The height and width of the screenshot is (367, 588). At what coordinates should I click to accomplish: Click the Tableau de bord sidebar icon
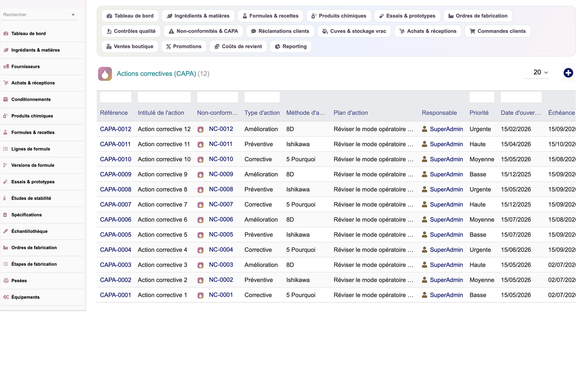(6, 34)
